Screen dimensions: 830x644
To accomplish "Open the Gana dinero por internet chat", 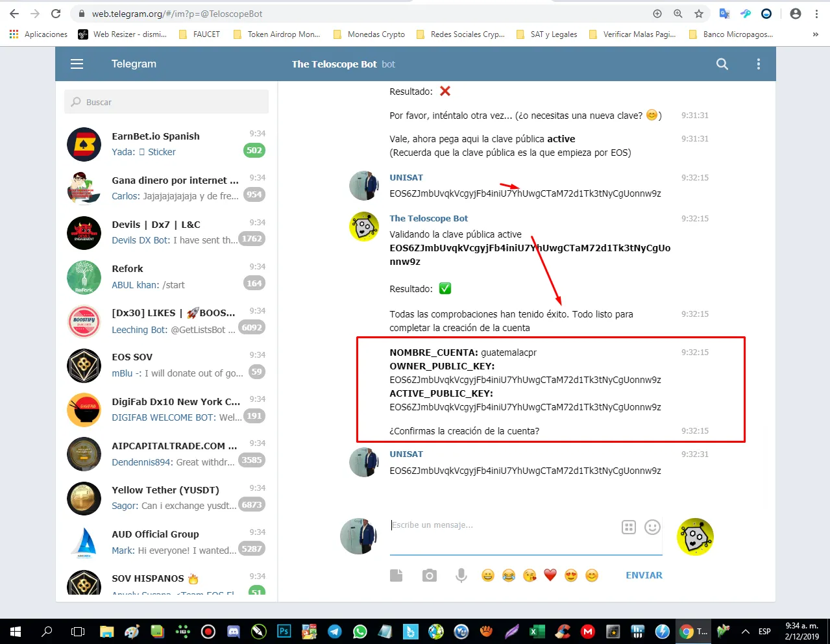I will point(167,188).
